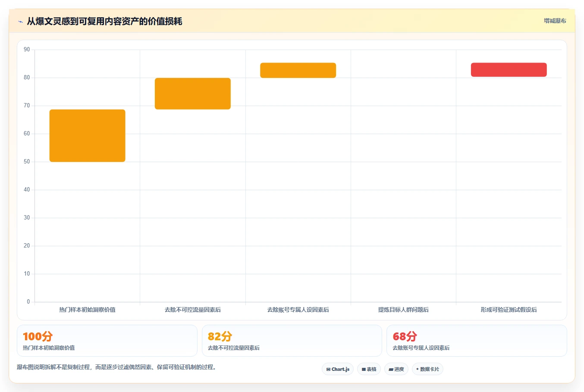Viewport: 584px width, 392px height.
Task: Click the y-axis value 90
Action: coord(27,50)
